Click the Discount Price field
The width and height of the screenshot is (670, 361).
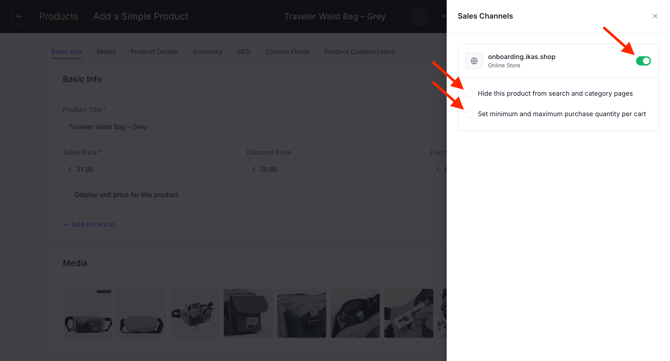point(334,170)
